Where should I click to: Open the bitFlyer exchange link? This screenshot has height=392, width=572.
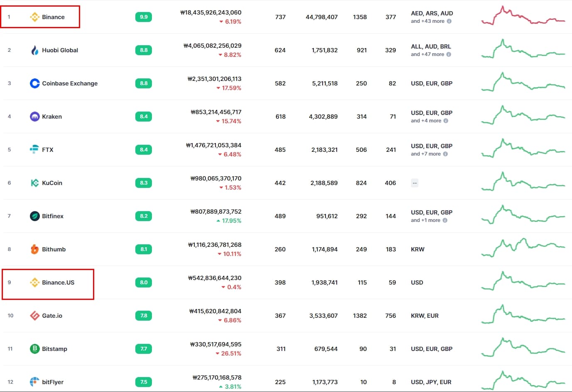point(53,382)
